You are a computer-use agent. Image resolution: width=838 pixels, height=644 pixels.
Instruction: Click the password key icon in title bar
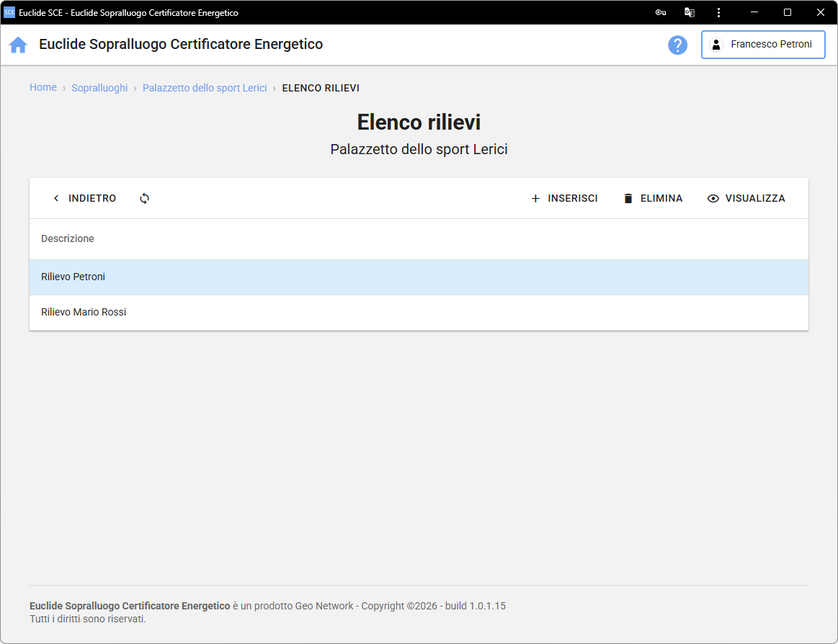click(660, 13)
